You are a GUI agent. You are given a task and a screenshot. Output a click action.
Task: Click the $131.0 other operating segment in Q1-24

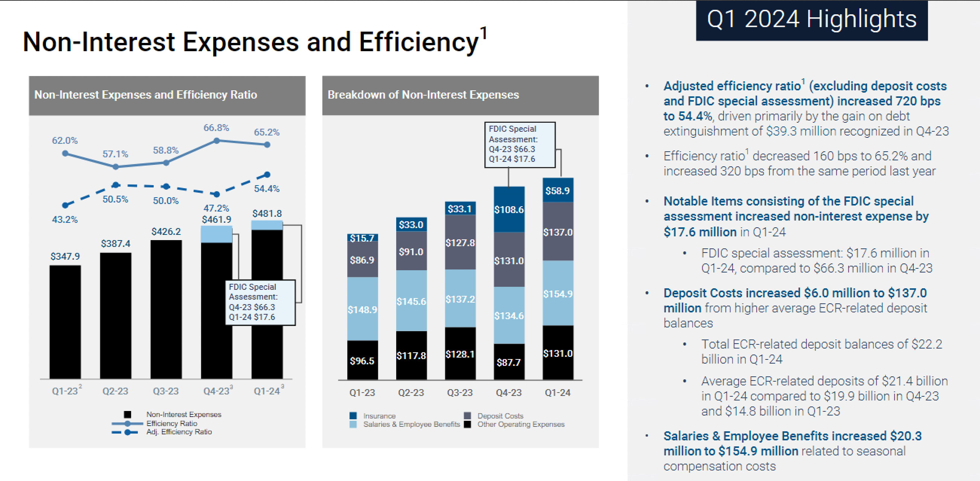[558, 353]
